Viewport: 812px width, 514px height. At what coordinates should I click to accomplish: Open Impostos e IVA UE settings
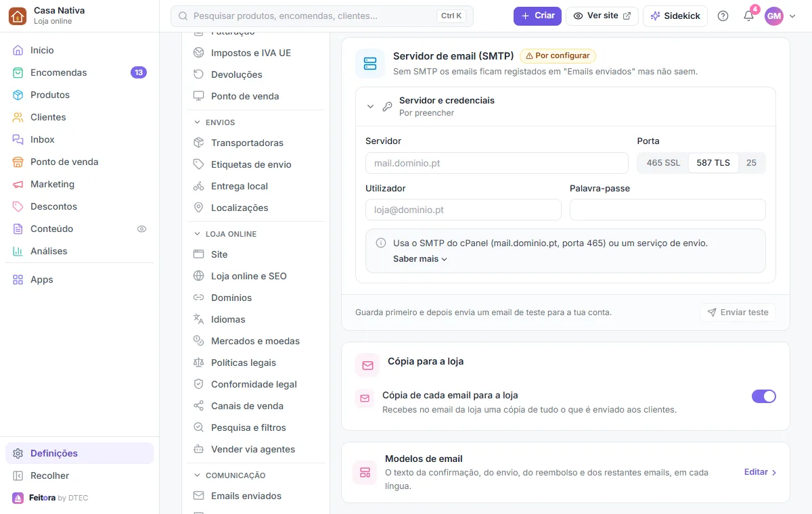pos(256,53)
